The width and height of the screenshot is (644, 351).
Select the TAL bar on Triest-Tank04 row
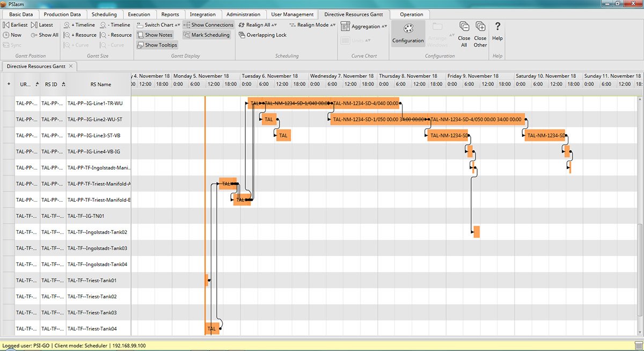click(213, 328)
